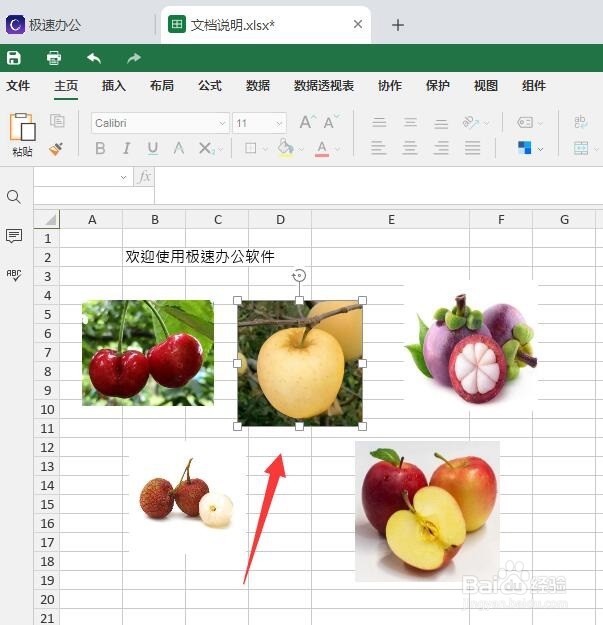Viewport: 603px width, 625px height.
Task: Click the cell borders icon
Action: [250, 149]
